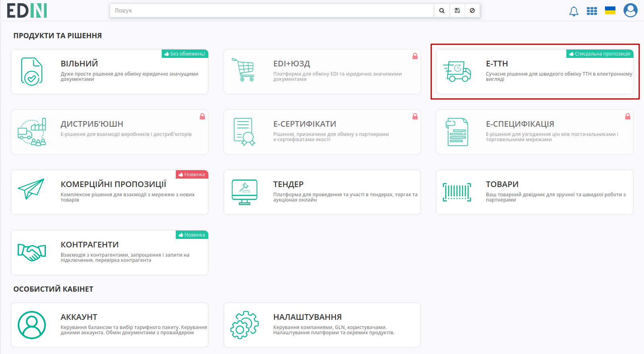Open the user profile avatar menu
This screenshot has width=644, height=354.
point(630,10)
